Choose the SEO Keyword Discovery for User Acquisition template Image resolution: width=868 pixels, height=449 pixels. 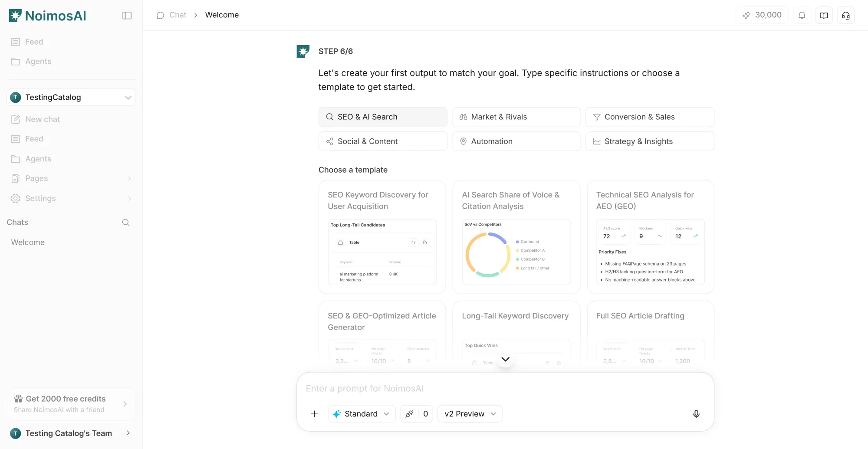pos(382,237)
